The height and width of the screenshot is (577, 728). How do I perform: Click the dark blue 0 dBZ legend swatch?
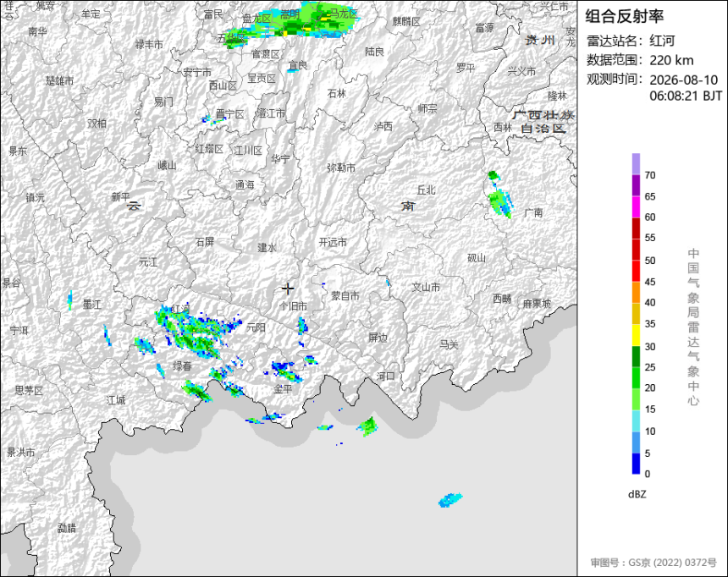[x=636, y=464]
